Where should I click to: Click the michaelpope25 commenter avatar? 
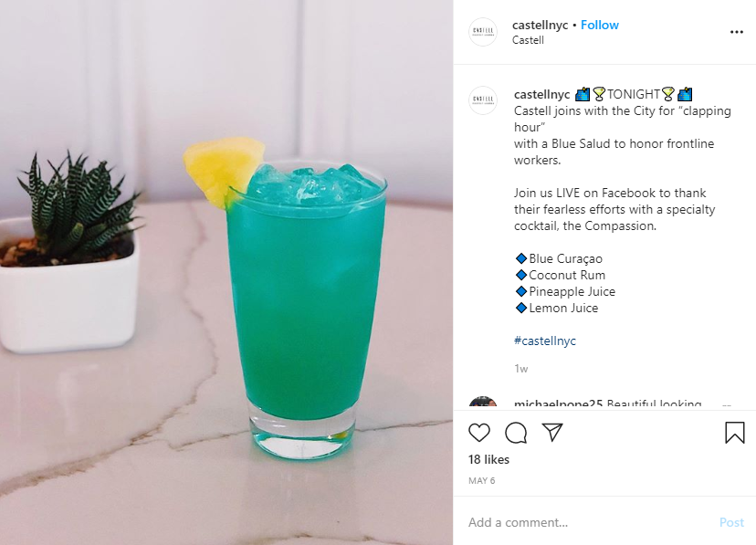point(483,403)
